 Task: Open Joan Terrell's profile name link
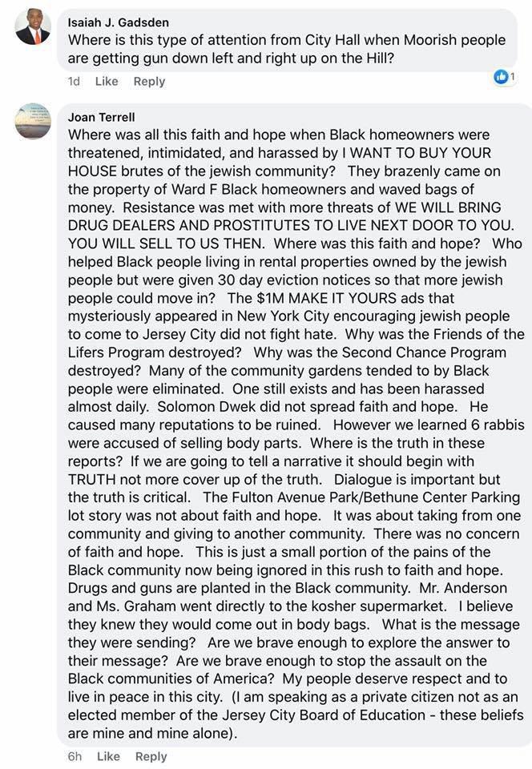click(99, 117)
